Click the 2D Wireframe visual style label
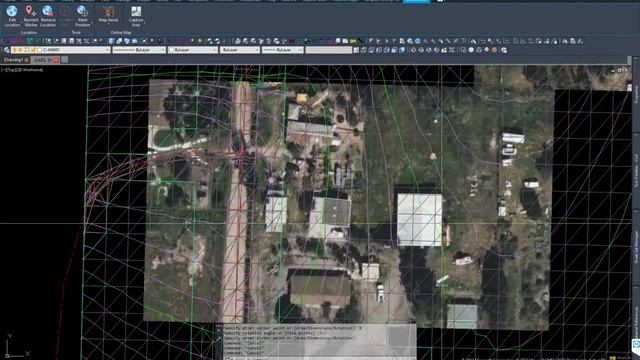 (x=29, y=70)
